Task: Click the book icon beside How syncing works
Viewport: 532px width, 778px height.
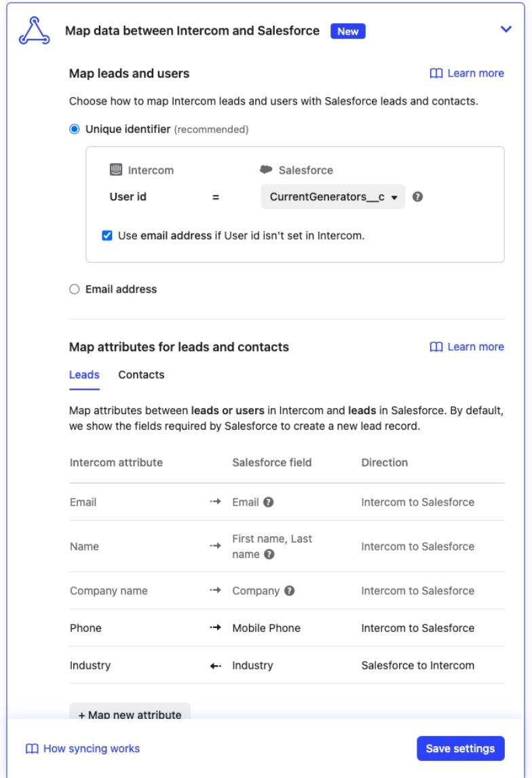Action: pyautogui.click(x=32, y=749)
